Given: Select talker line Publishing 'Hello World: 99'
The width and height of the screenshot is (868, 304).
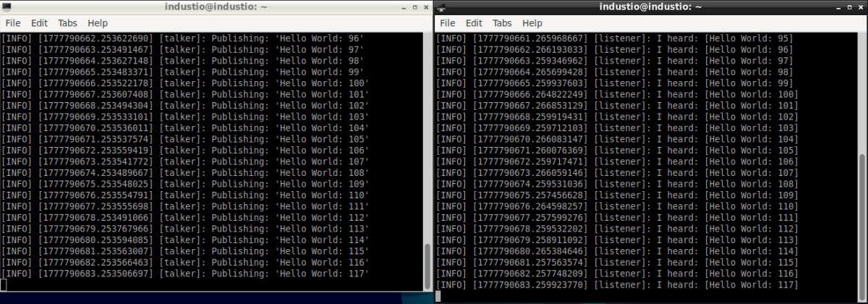Looking at the screenshot, I should 182,71.
